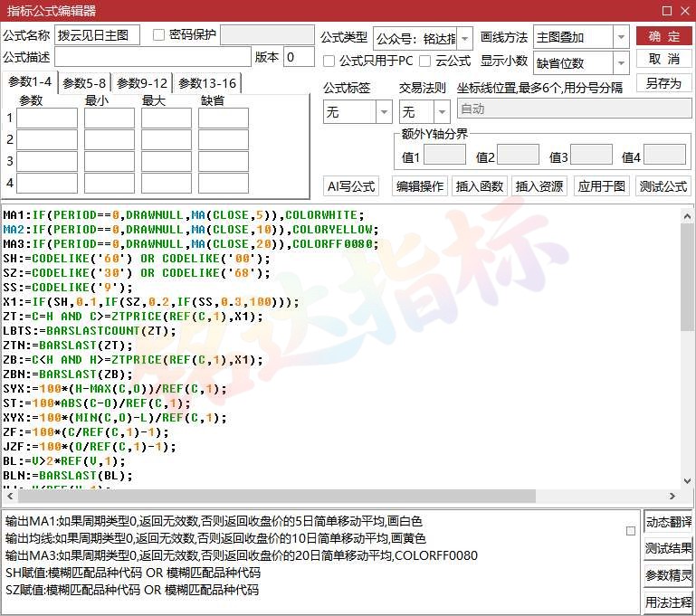Click the X1:=IF(SH,0.1 code line
This screenshot has height=616, width=696.
tap(151, 302)
